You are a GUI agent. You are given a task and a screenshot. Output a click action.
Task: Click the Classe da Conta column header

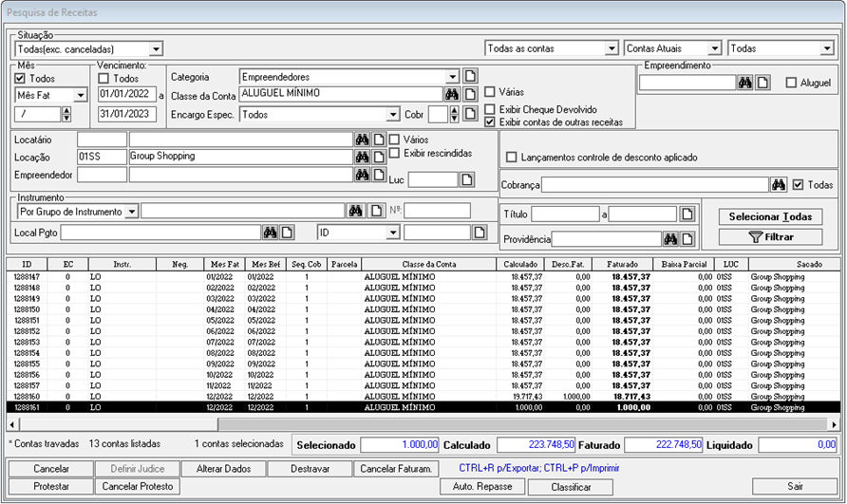coord(429,264)
